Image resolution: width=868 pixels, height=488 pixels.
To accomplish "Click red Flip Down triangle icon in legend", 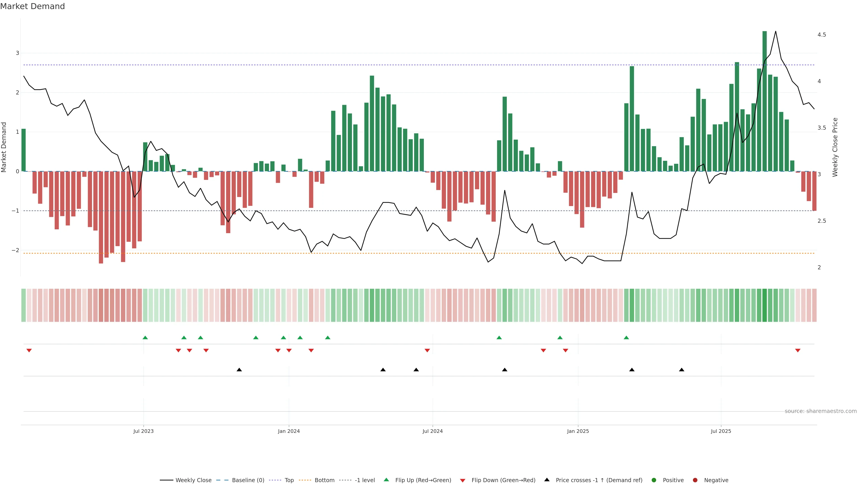I will (463, 481).
